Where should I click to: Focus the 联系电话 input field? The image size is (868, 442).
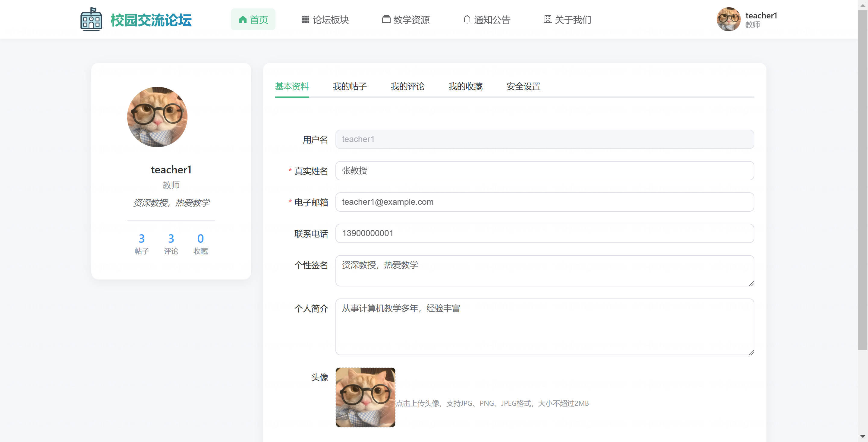click(545, 233)
